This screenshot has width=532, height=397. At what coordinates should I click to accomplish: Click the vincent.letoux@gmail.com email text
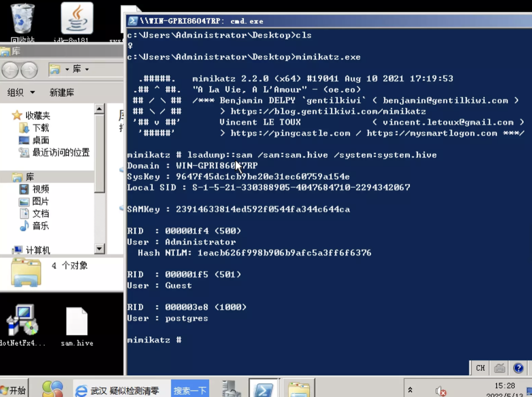(448, 122)
